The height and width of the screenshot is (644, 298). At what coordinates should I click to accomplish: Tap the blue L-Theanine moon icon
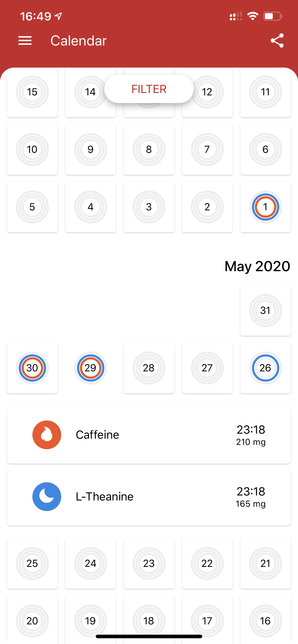pyautogui.click(x=47, y=496)
